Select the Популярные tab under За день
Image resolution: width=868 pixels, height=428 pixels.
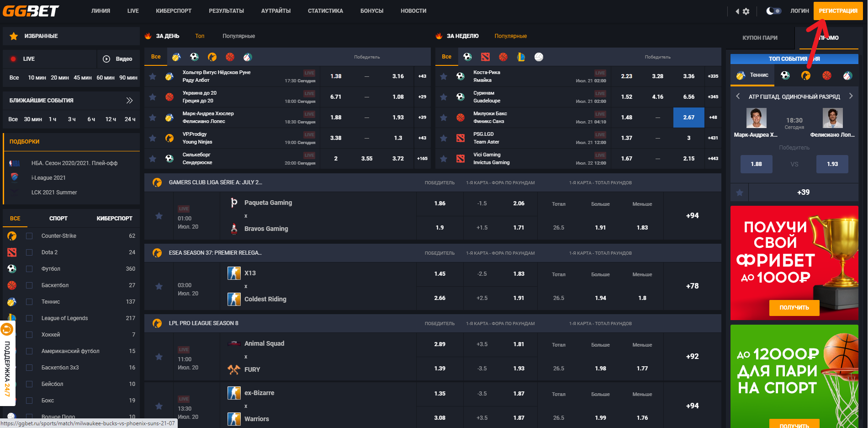pos(238,36)
